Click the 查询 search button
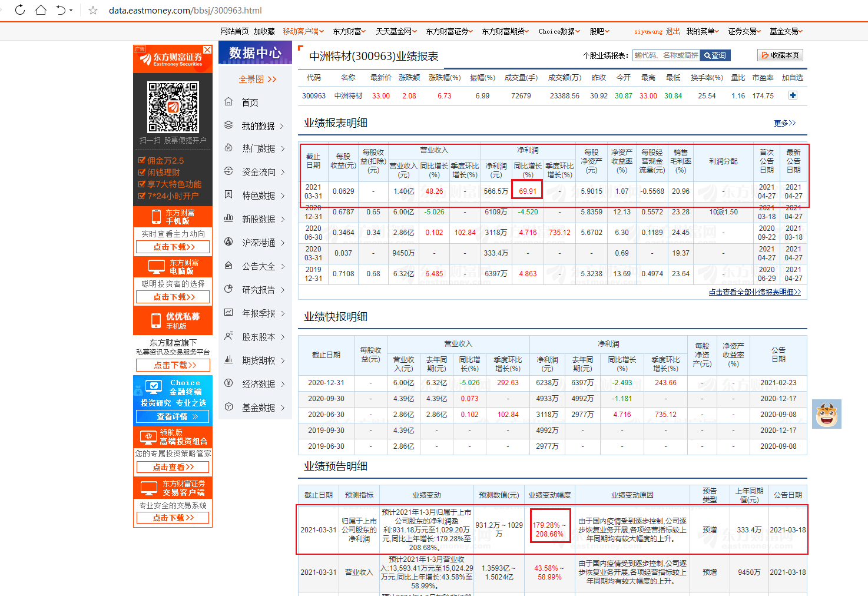Viewport: 868px width, 596px height. point(715,55)
